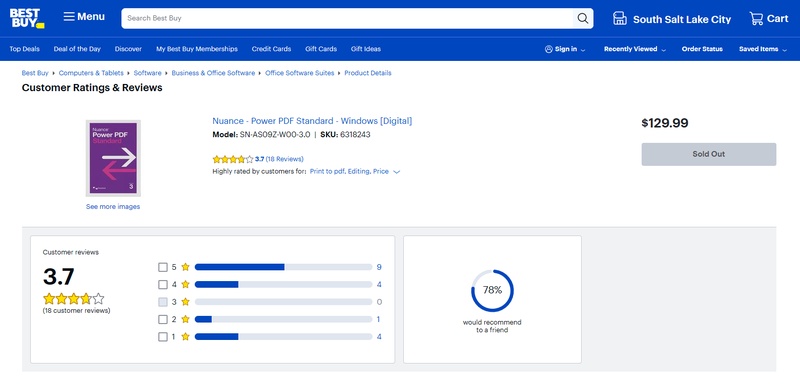Click the Best Buy logo

tap(27, 18)
